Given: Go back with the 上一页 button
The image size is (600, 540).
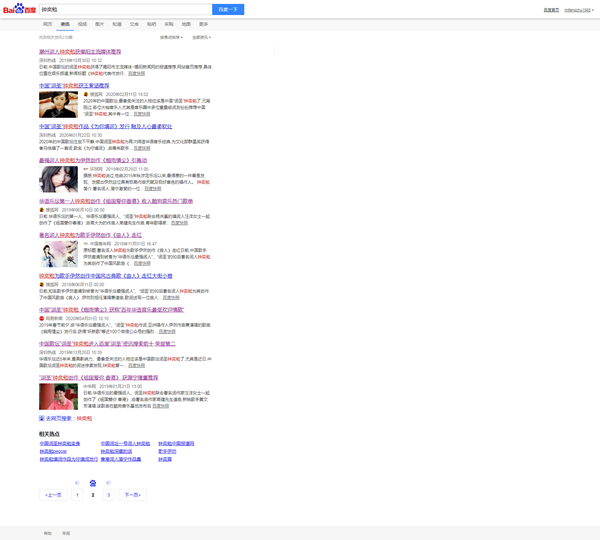Looking at the screenshot, I should 54,495.
